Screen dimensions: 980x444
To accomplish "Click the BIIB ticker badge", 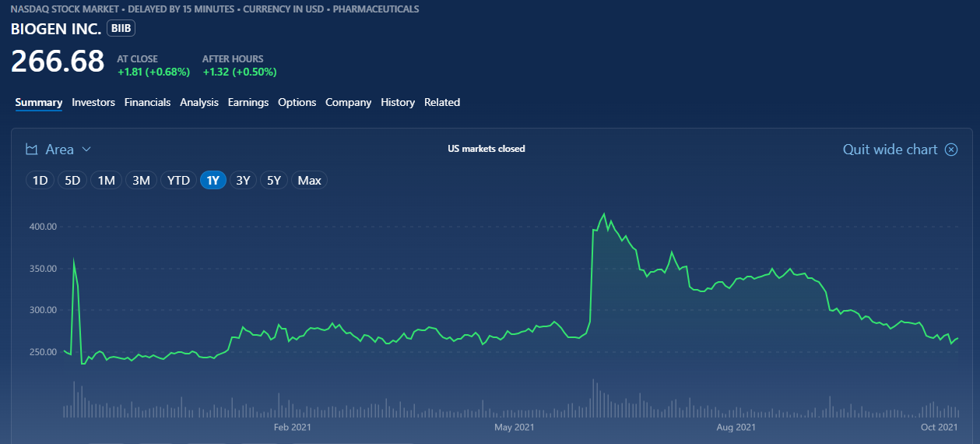I will coord(121,29).
